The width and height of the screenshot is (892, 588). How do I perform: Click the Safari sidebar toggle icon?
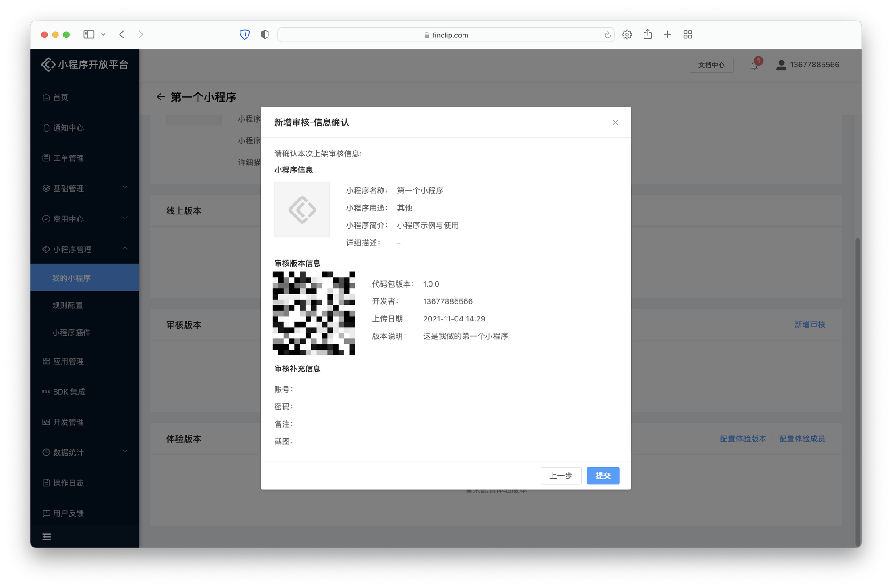[89, 34]
